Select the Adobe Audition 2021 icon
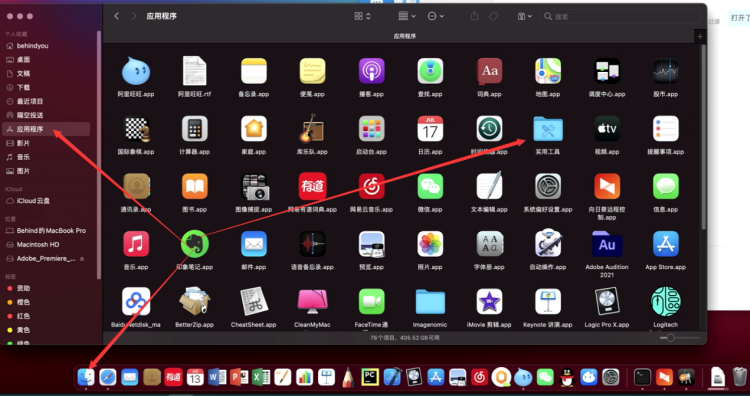The width and height of the screenshot is (750, 396). [607, 243]
